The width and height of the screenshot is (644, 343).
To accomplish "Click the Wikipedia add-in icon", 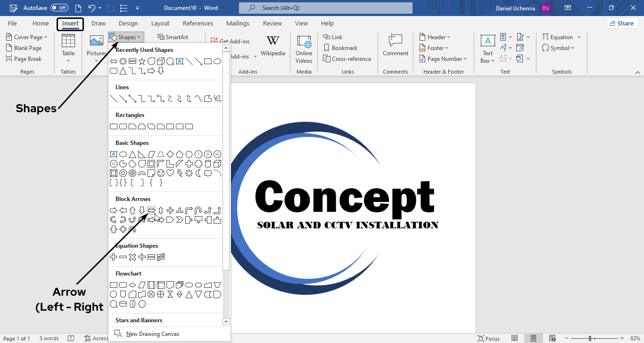I will pyautogui.click(x=272, y=46).
